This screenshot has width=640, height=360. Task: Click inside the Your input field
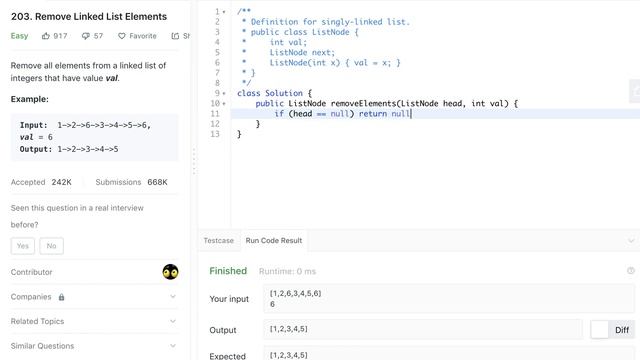(449, 299)
